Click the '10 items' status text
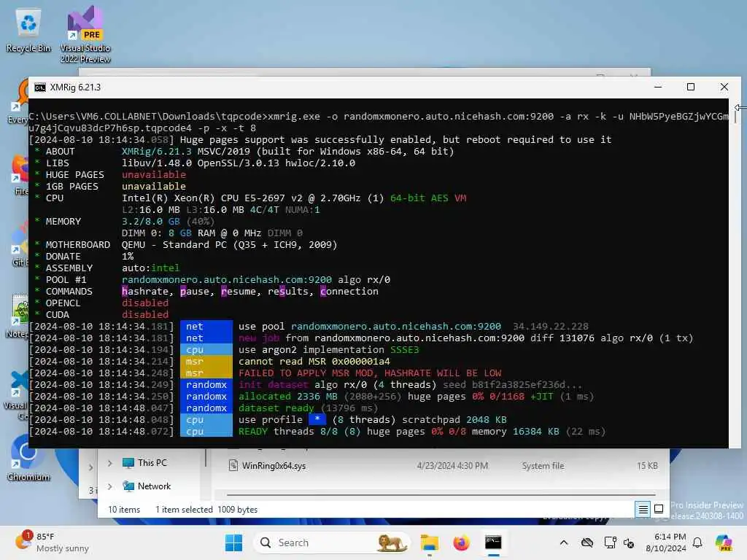Viewport: 747px width, 560px height. [x=124, y=510]
